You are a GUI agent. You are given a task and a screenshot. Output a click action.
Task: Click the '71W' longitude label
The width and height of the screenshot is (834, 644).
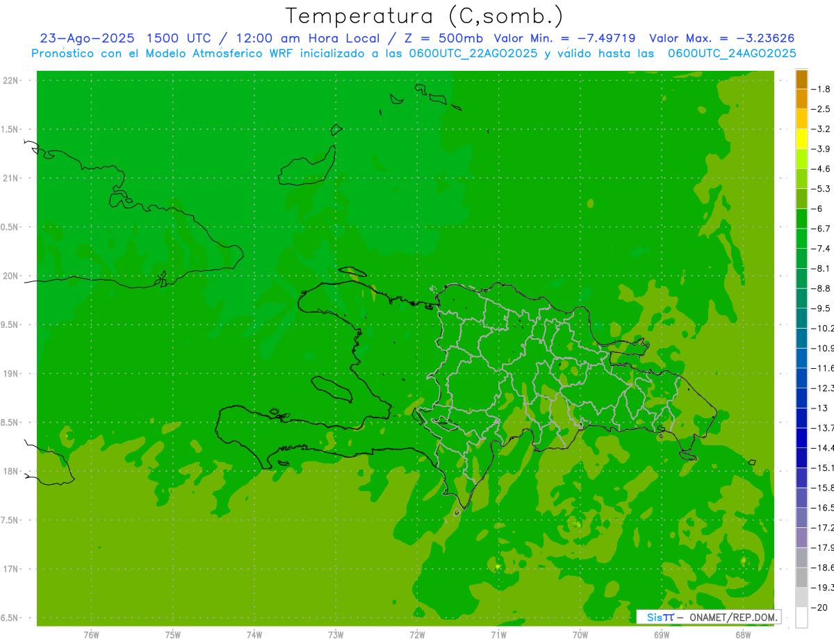(498, 634)
